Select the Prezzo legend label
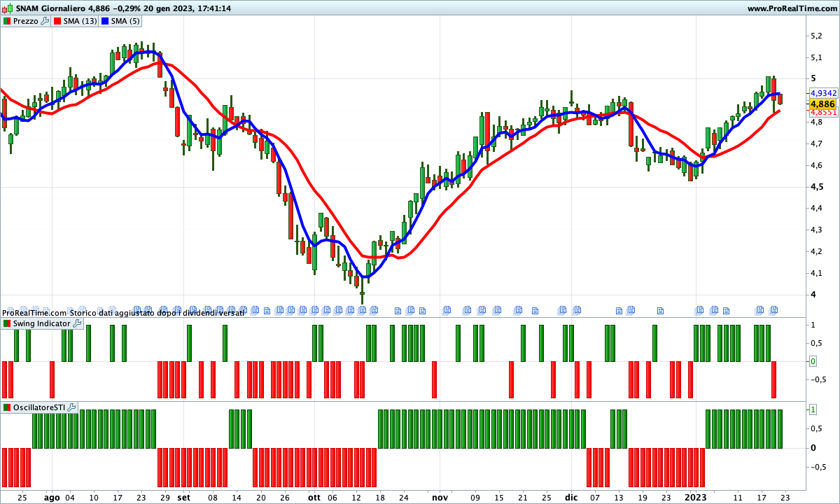The width and height of the screenshot is (840, 504). pyautogui.click(x=26, y=21)
